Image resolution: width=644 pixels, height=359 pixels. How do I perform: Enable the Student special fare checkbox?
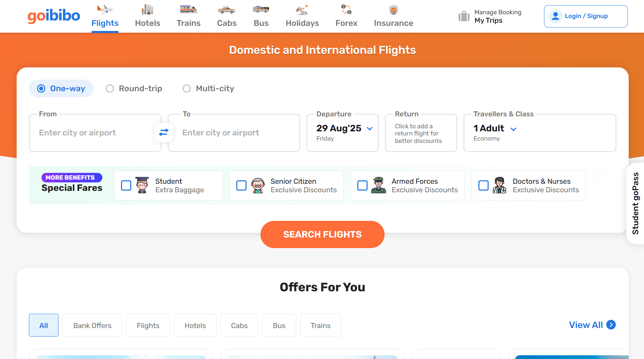(126, 185)
